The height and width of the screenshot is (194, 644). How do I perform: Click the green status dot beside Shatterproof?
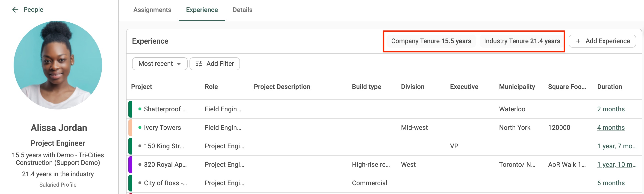(x=140, y=109)
